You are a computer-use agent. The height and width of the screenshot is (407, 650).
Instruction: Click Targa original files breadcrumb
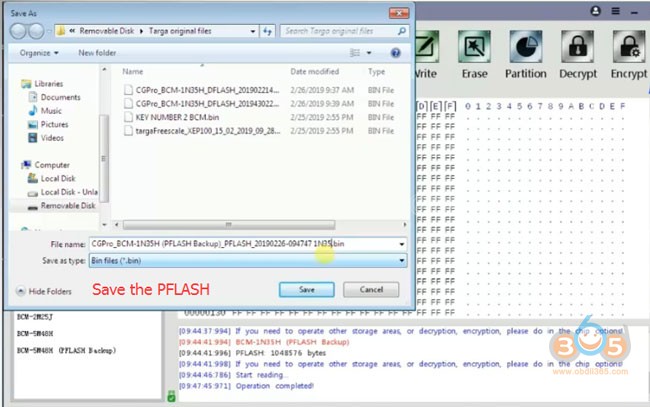[180, 31]
